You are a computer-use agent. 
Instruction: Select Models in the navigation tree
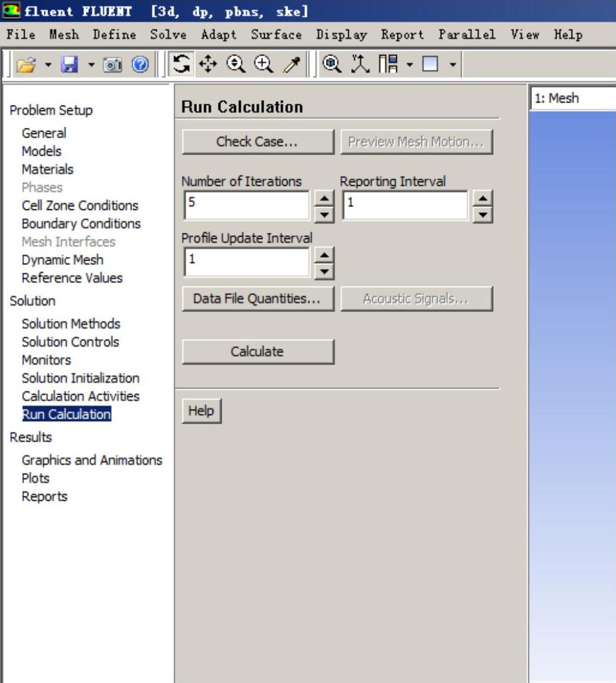tap(41, 151)
